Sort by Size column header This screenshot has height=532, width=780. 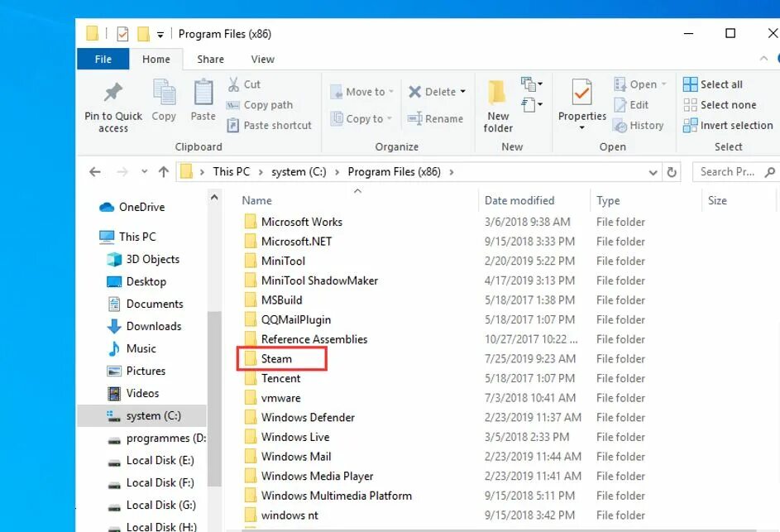(x=717, y=200)
